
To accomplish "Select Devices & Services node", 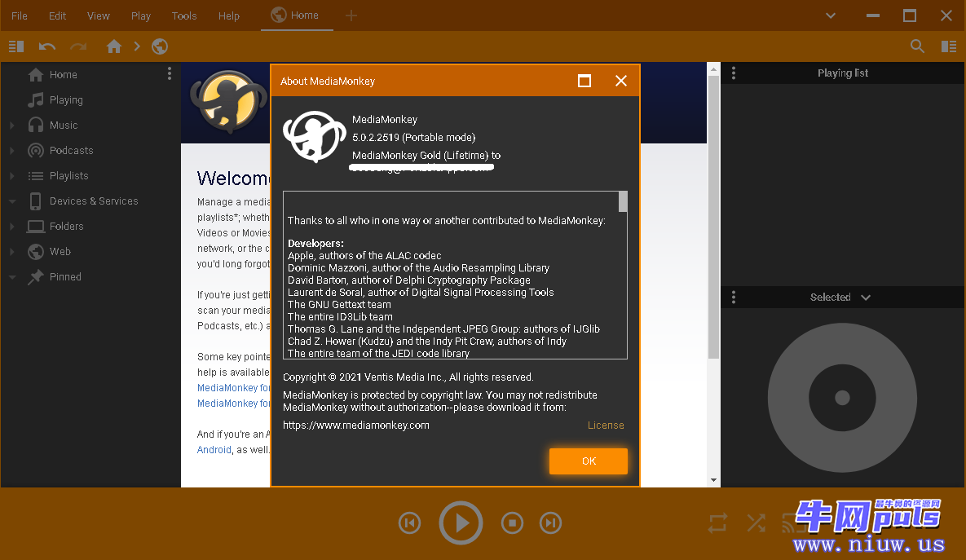I will point(94,201).
